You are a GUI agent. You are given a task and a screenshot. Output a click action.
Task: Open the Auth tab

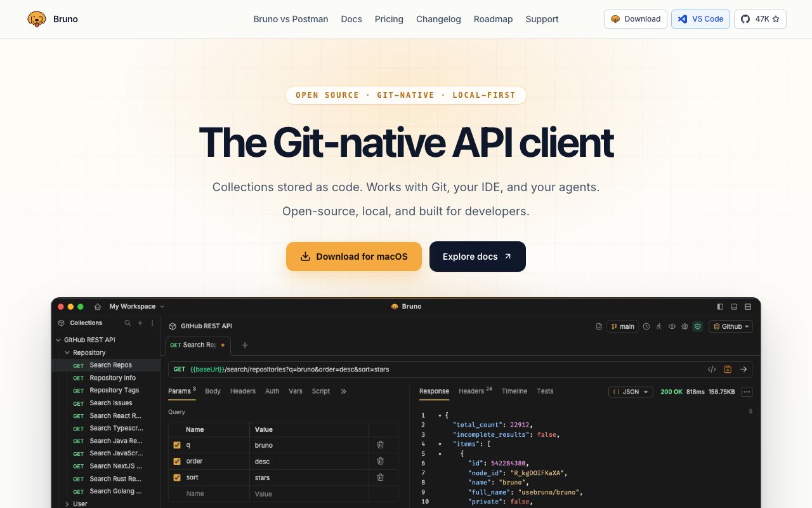[x=272, y=391]
